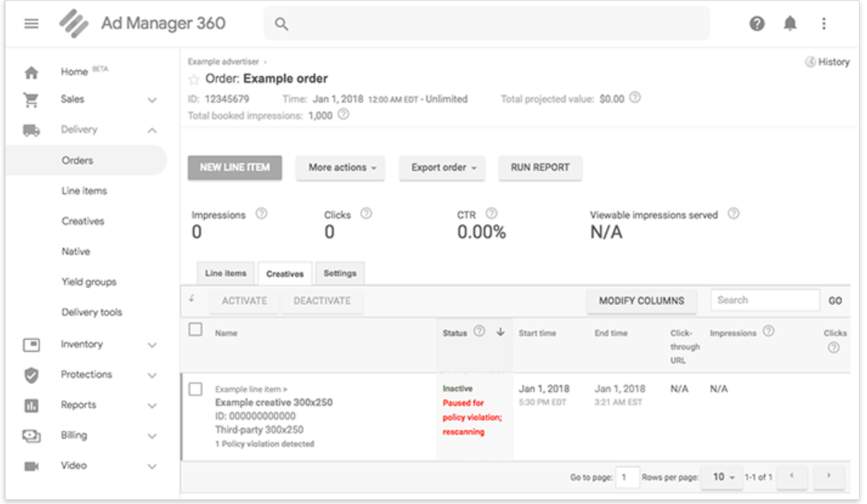867x504 pixels.
Task: Click the Help question mark icon
Action: pos(757,24)
